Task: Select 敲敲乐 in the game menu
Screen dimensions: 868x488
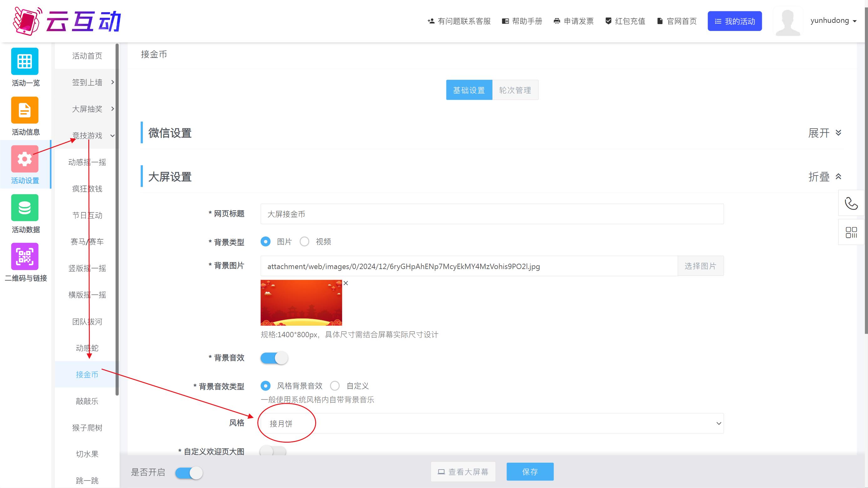Action: point(87,401)
